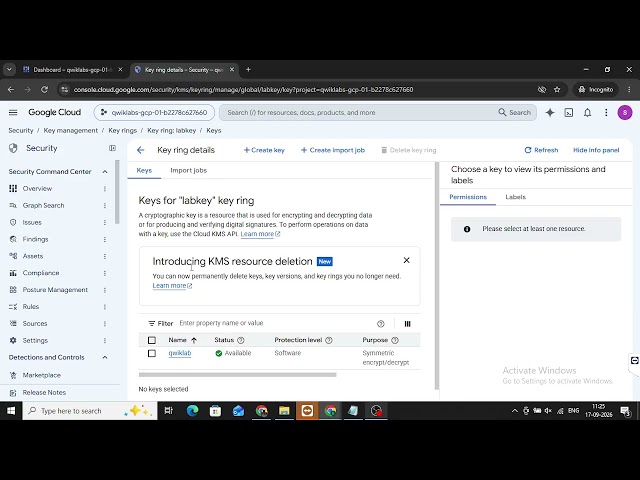Image resolution: width=640 pixels, height=480 pixels.
Task: Open the Chrome browser three-dot menu
Action: [x=629, y=89]
